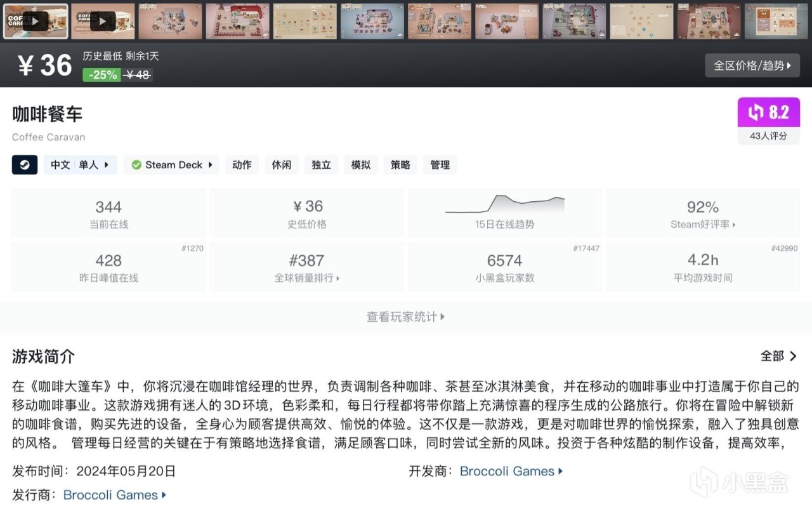Select the 休闲 tag
This screenshot has width=812, height=511.
pyautogui.click(x=282, y=165)
